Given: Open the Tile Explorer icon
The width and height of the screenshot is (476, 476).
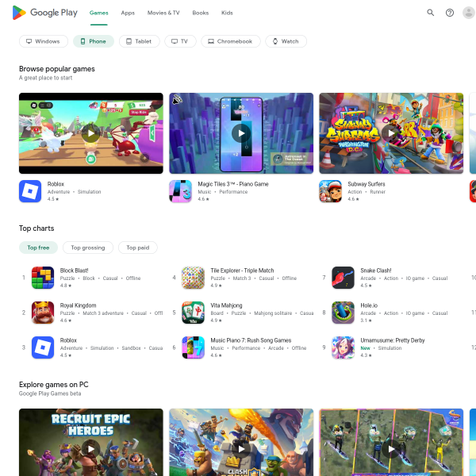Looking at the screenshot, I should [x=193, y=278].
